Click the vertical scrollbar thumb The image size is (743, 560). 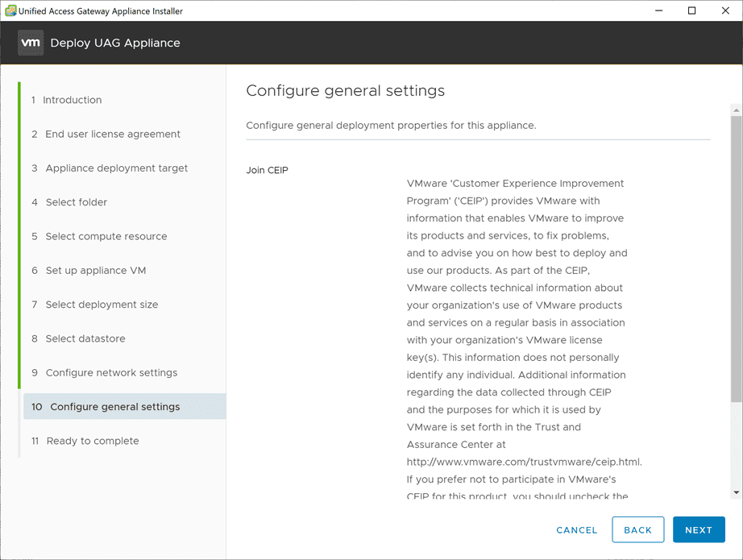click(737, 258)
